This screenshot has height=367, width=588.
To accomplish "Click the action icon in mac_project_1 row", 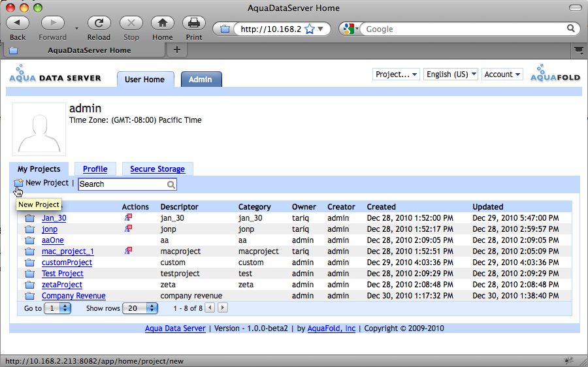I will [128, 250].
